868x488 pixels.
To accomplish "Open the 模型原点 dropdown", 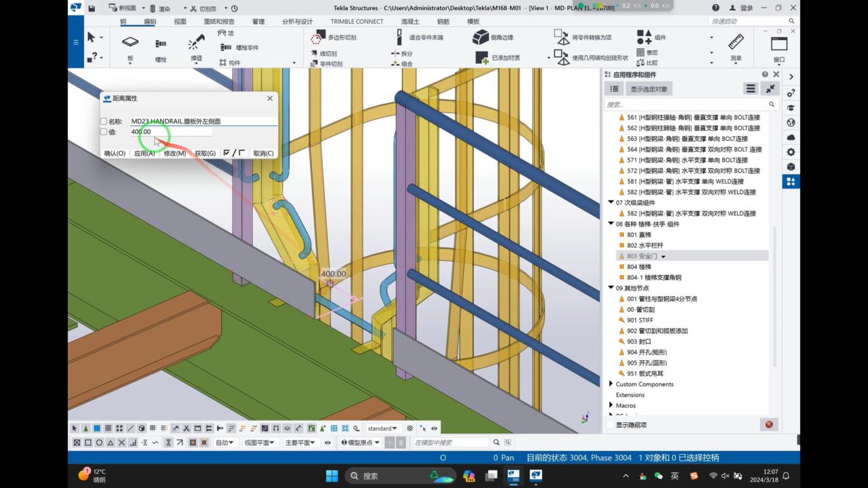I will (361, 443).
